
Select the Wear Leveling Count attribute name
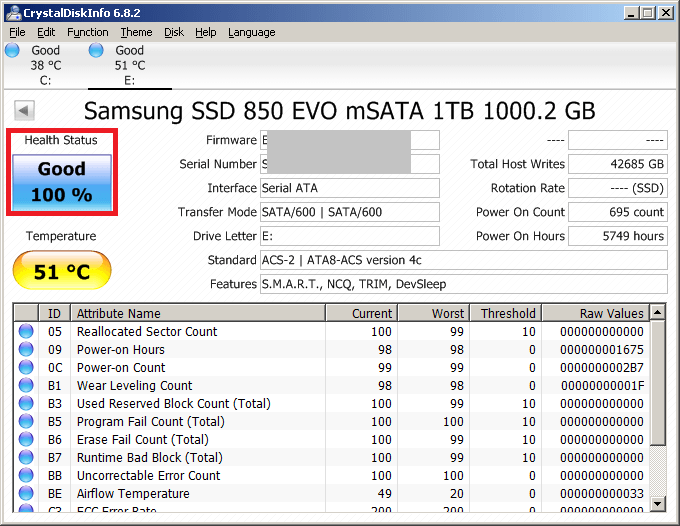134,385
